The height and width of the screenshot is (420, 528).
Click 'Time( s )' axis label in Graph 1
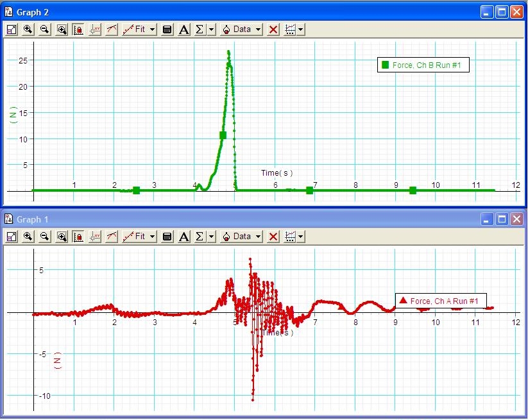pyautogui.click(x=277, y=333)
